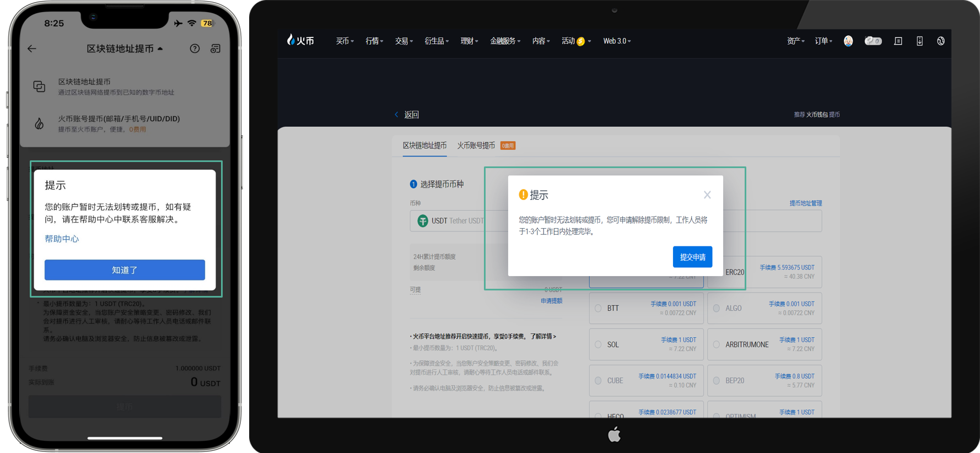Switch to the 火币账号提币 tab
The height and width of the screenshot is (453, 980).
point(476,145)
